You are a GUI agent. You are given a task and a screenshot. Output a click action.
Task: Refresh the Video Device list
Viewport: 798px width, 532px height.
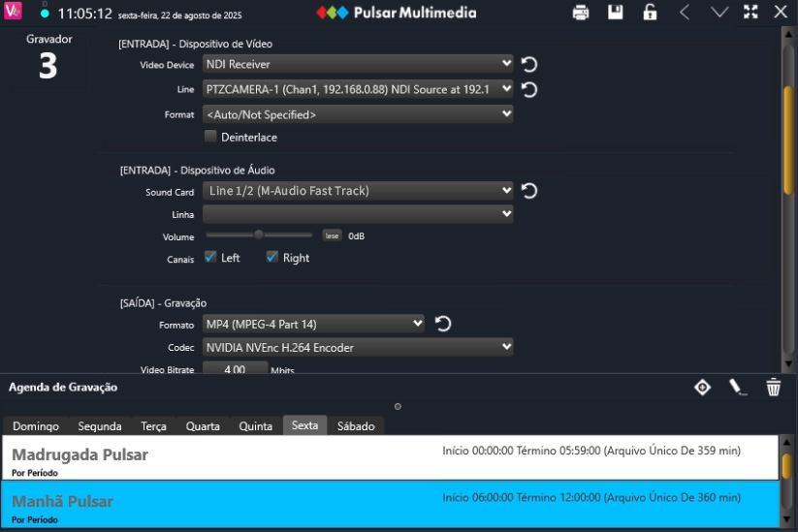click(529, 65)
